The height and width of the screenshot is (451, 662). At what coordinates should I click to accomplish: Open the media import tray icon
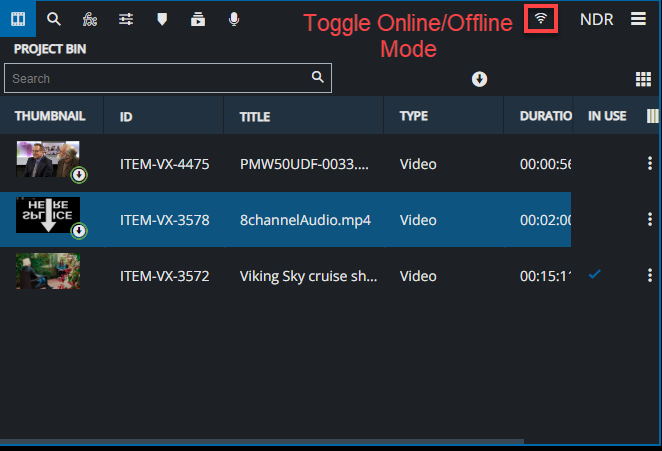pos(198,18)
